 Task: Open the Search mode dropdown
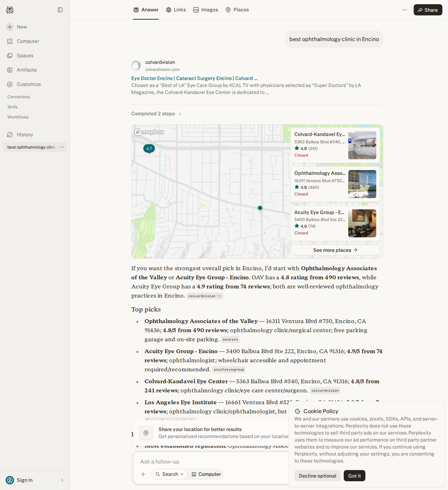(169, 474)
